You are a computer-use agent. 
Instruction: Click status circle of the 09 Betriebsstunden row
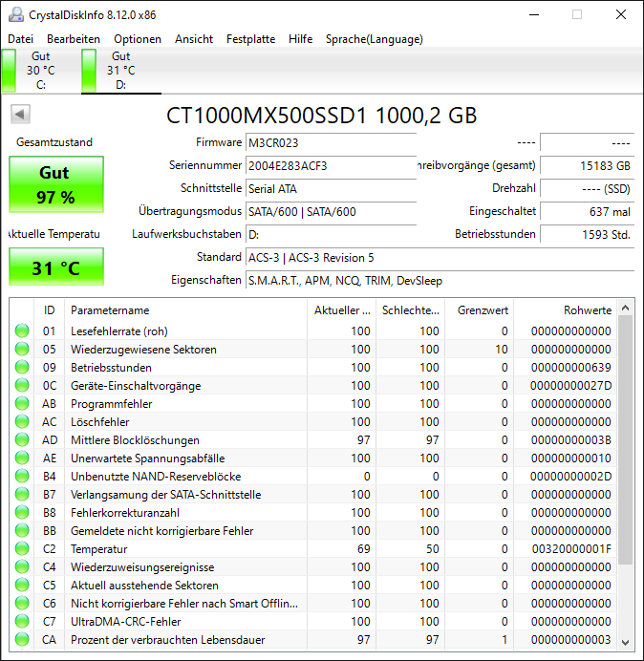point(22,367)
